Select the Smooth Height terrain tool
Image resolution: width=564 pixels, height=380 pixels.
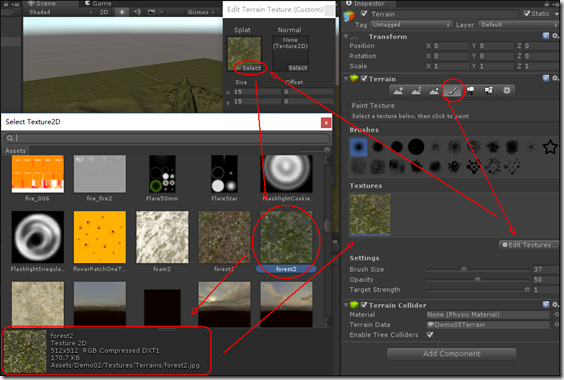coord(435,91)
